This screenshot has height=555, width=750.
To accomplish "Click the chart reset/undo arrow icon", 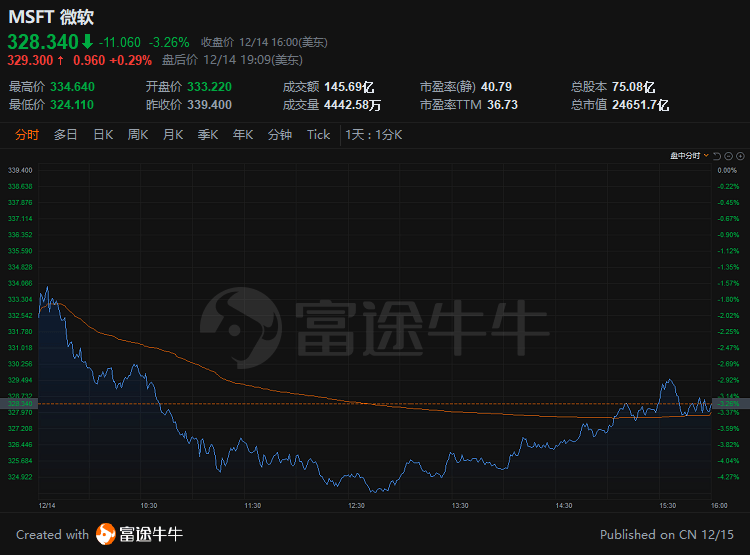I will click(x=718, y=156).
